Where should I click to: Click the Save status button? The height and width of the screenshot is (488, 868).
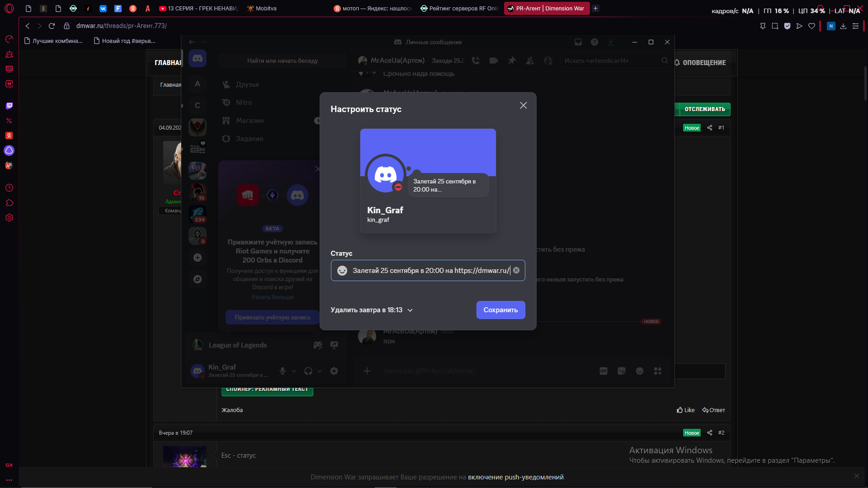pos(500,310)
